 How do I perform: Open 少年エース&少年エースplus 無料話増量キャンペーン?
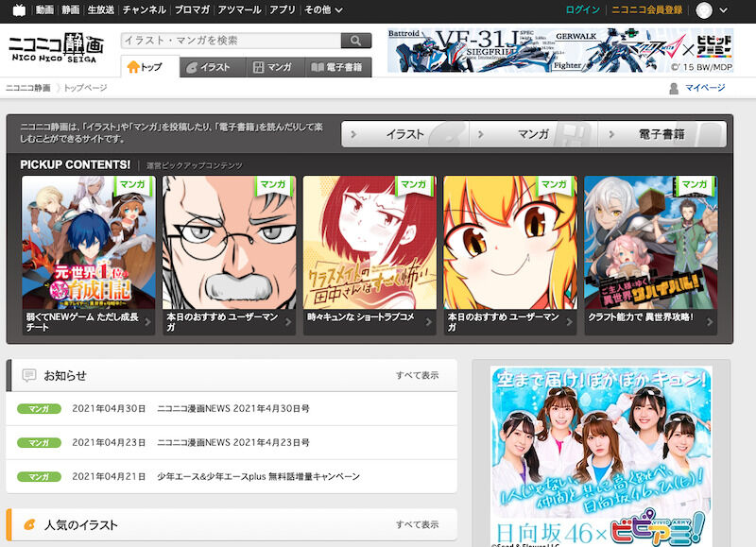click(x=258, y=477)
